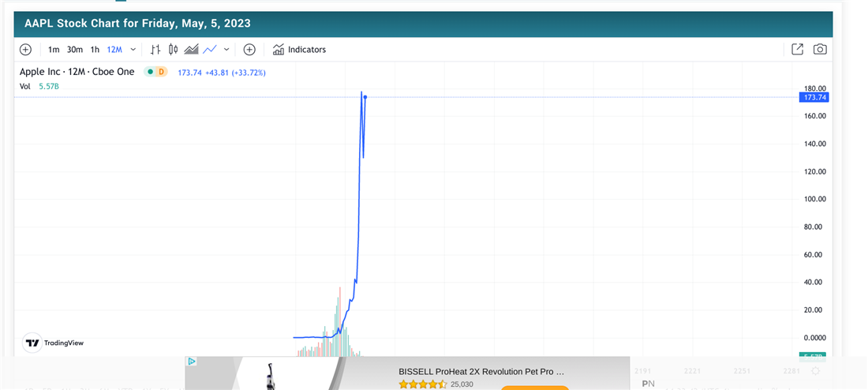The width and height of the screenshot is (868, 390).
Task: Expand the time interval dropdown arrow
Action: (x=133, y=50)
